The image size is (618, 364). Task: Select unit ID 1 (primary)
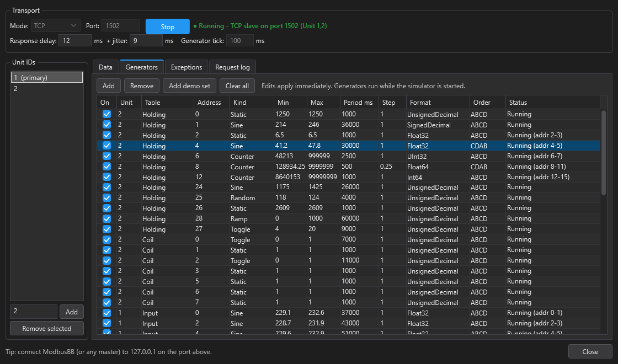pyautogui.click(x=47, y=77)
